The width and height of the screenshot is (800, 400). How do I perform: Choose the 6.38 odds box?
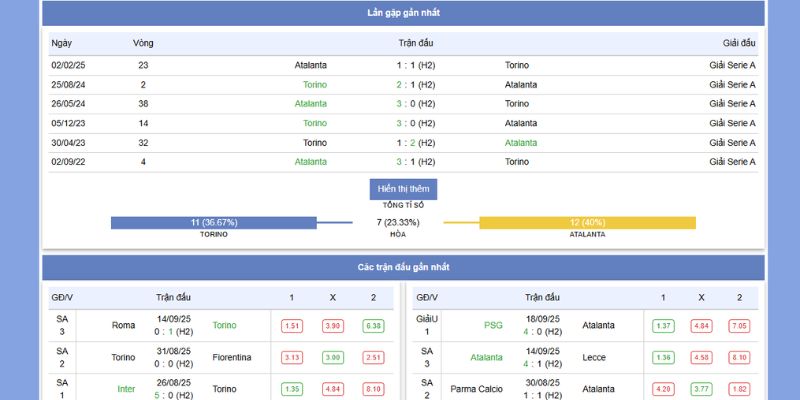373,326
